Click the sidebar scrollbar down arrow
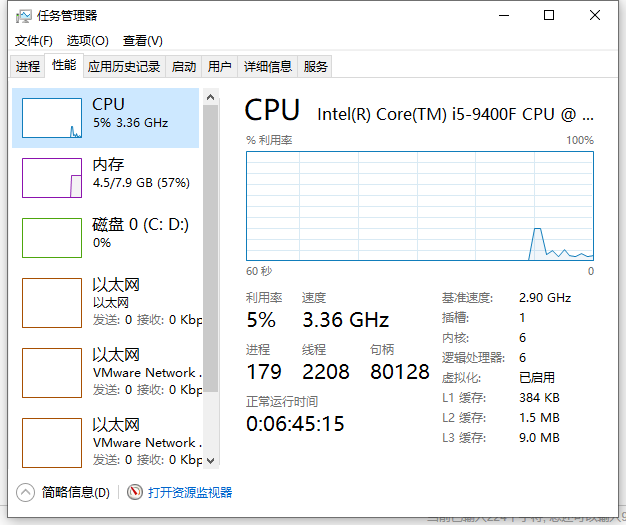 [210, 460]
